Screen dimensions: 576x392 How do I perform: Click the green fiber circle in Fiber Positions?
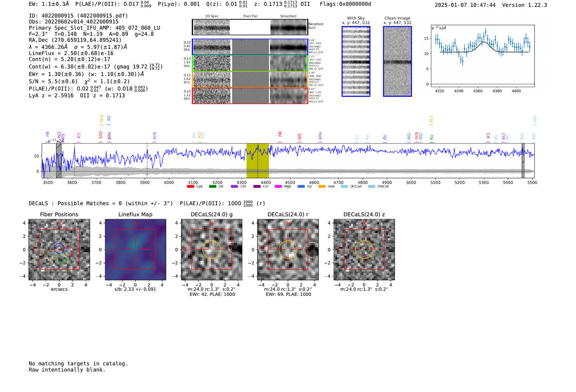[61, 258]
